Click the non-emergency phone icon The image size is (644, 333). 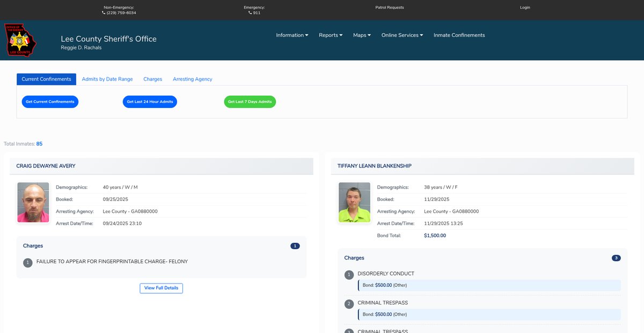104,13
